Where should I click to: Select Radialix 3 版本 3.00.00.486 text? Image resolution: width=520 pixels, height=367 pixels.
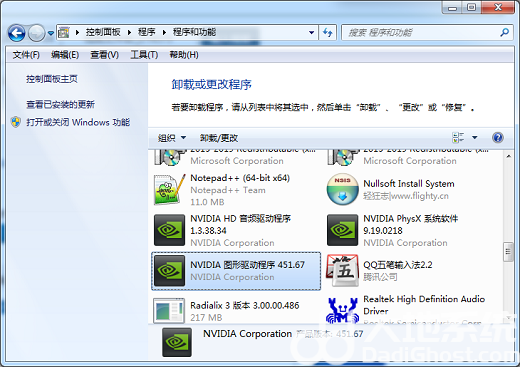point(245,305)
